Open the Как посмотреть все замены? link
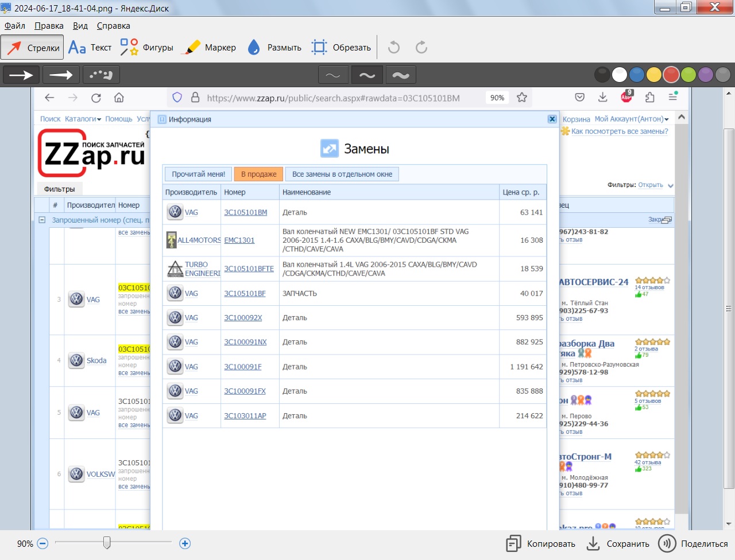Image resolution: width=735 pixels, height=560 pixels. 620,131
